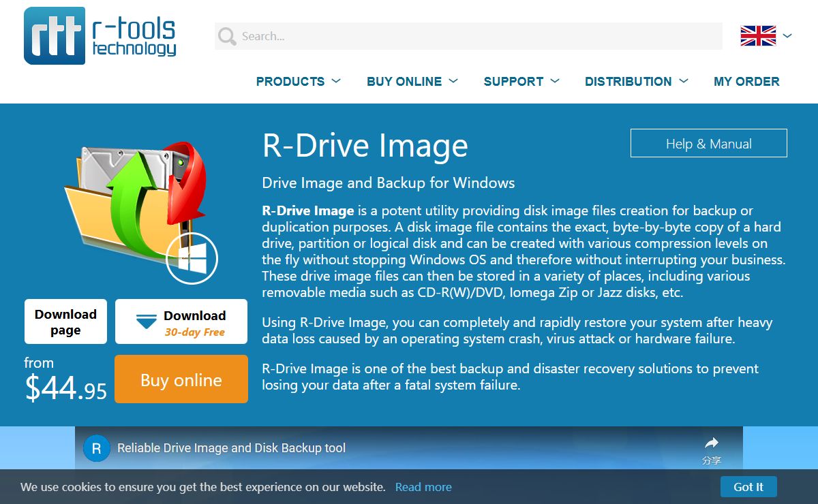Open the Buy Online dropdown arrow
Viewport: 818px width, 504px height.
(453, 81)
